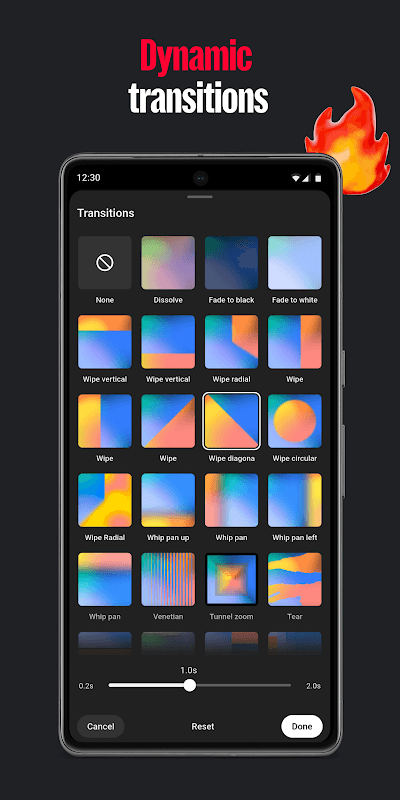
Task: Choose the capitalized Wipe Radial yellow transition
Action: tap(105, 500)
